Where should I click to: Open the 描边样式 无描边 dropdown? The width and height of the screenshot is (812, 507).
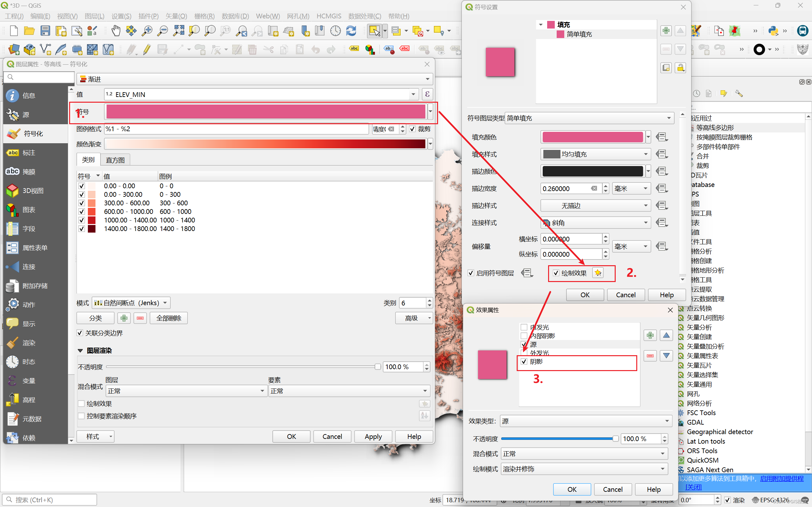click(595, 206)
